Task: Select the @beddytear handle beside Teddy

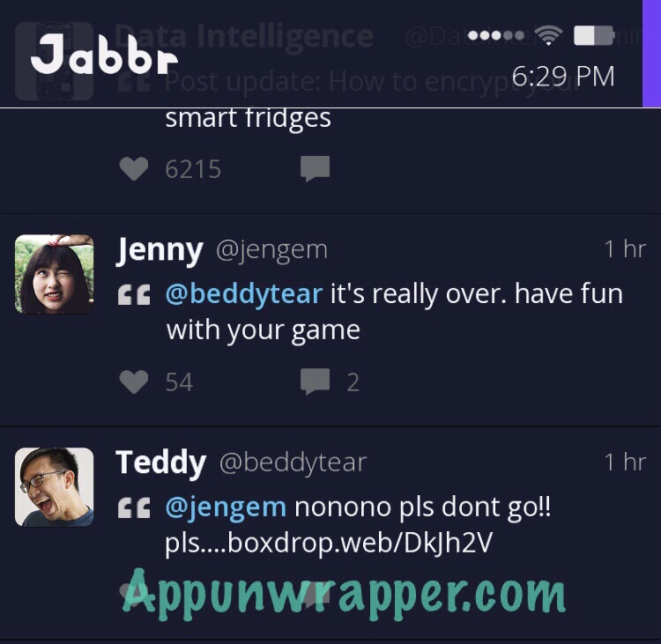Action: point(293,463)
